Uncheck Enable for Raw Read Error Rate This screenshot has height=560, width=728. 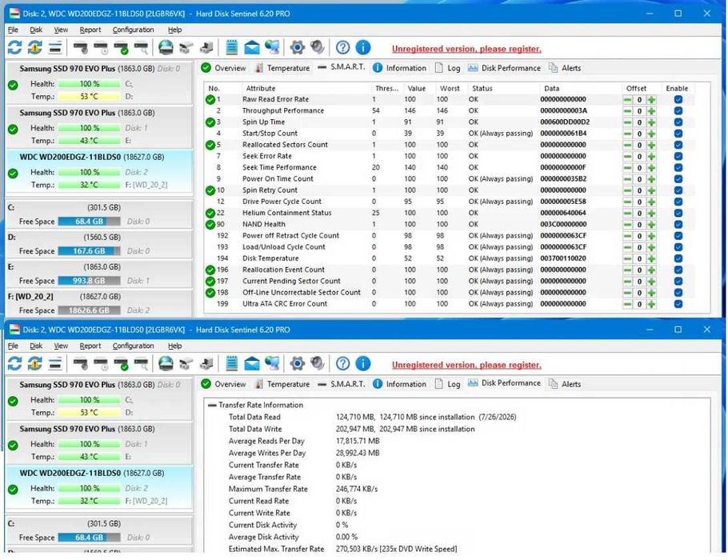[678, 99]
